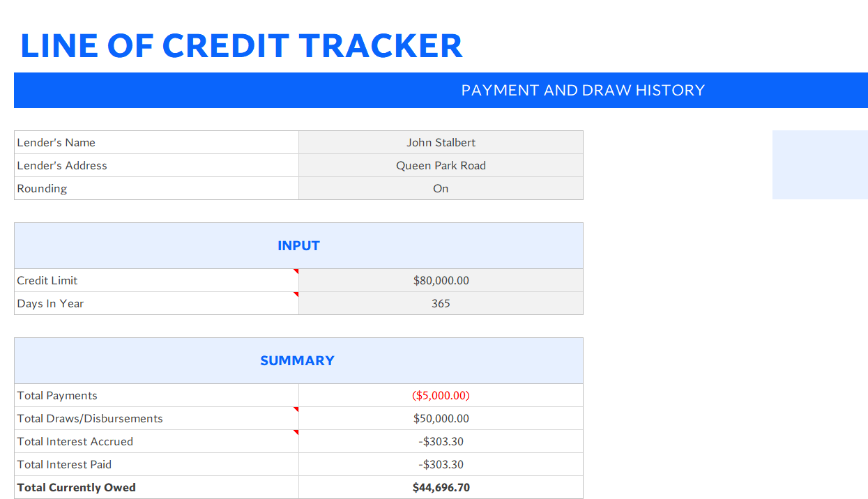Edit the John Stalbert name field
The width and height of the screenshot is (868, 499).
coord(441,142)
